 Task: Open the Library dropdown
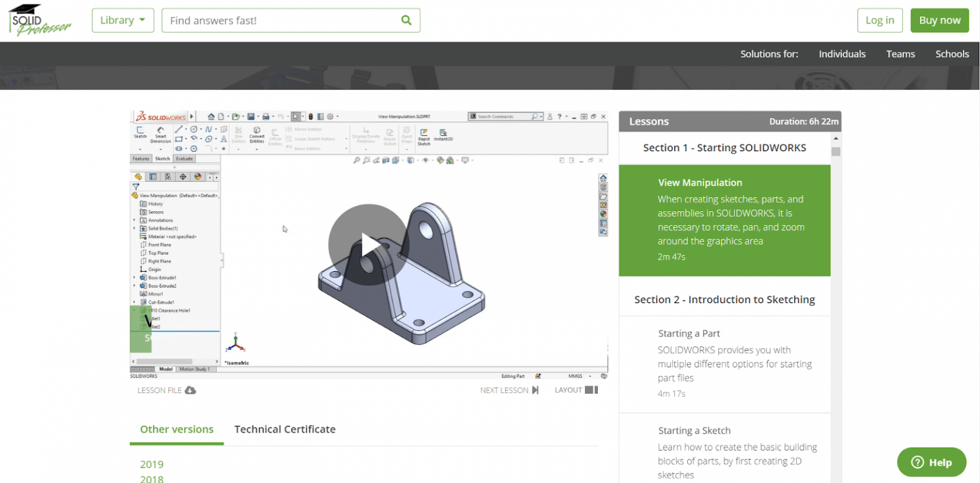(x=122, y=20)
